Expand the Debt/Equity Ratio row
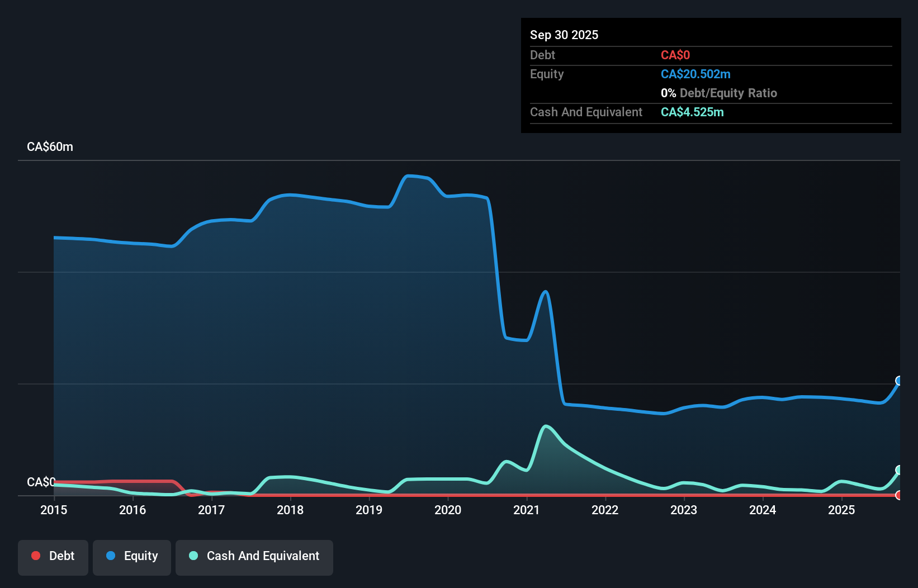The height and width of the screenshot is (588, 918). [x=719, y=93]
